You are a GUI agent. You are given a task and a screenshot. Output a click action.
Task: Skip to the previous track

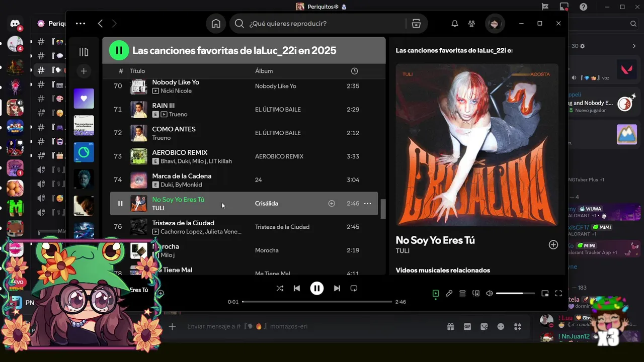[297, 288]
